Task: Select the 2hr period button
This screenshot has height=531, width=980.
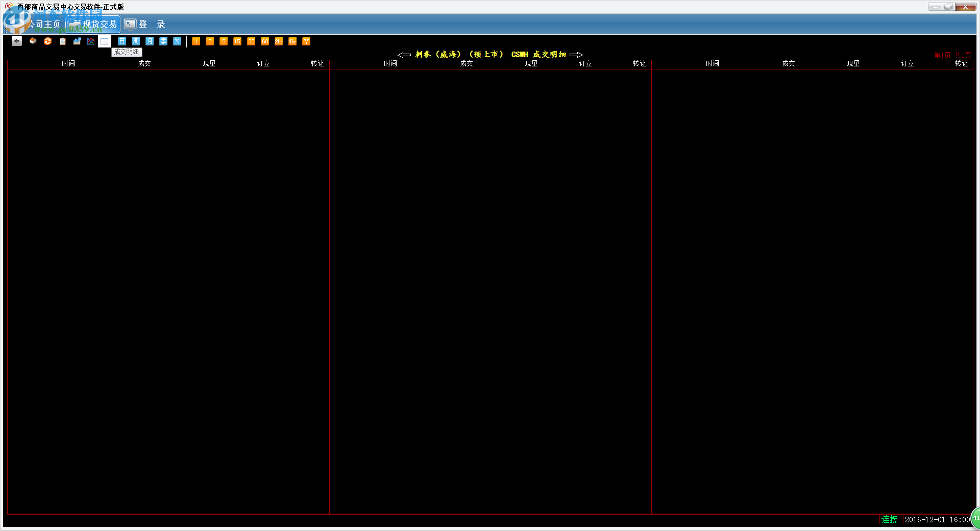Action: [x=279, y=41]
